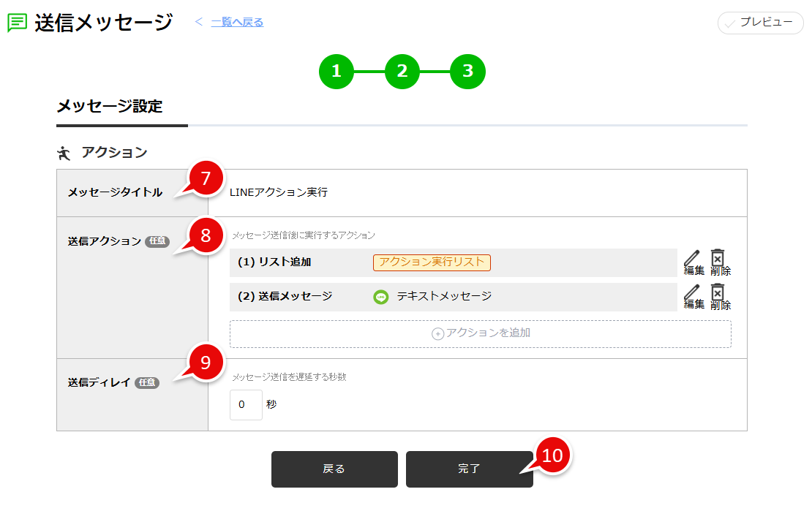Image resolution: width=812 pixels, height=530 pixels.
Task: Select step 2 in the progress indicator
Action: click(402, 71)
